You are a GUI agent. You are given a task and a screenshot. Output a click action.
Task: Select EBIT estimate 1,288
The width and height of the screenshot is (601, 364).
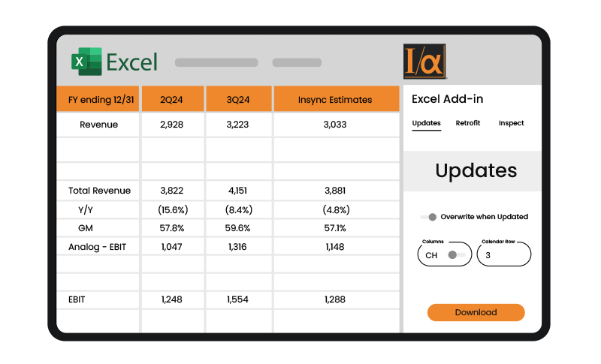click(x=335, y=299)
